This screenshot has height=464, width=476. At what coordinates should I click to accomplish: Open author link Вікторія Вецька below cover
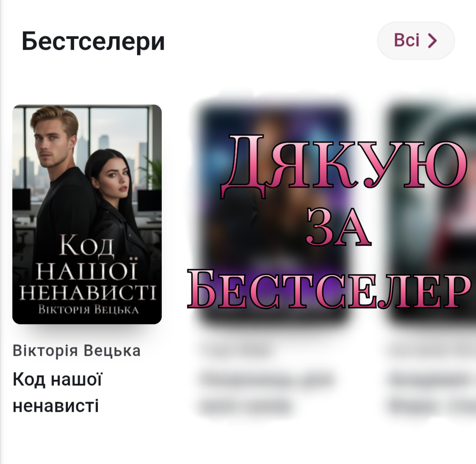[x=77, y=351]
